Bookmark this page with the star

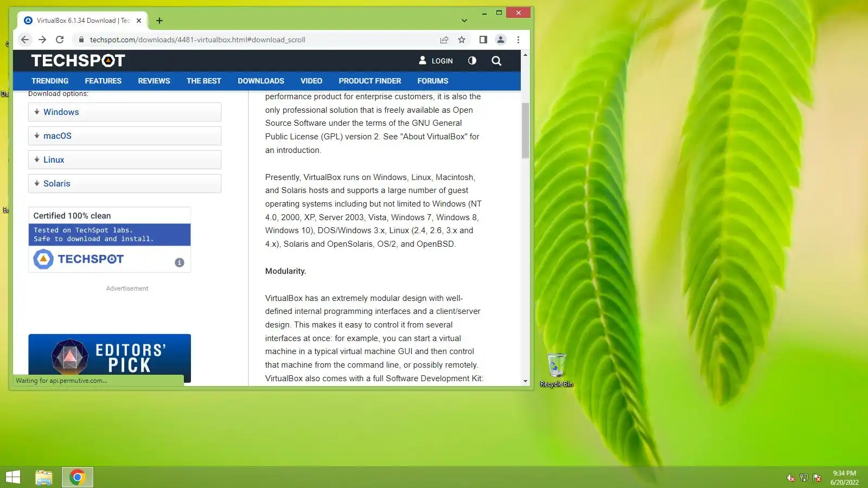point(462,40)
